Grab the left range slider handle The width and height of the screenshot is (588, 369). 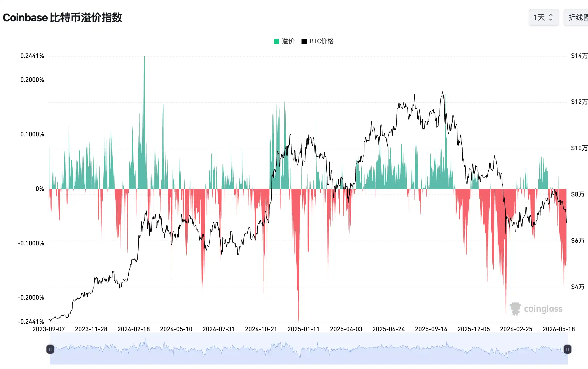coord(50,349)
